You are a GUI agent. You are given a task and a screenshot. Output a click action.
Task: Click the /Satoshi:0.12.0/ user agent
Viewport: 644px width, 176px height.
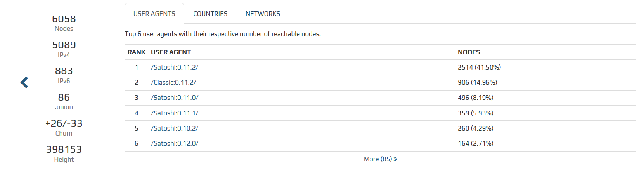175,143
